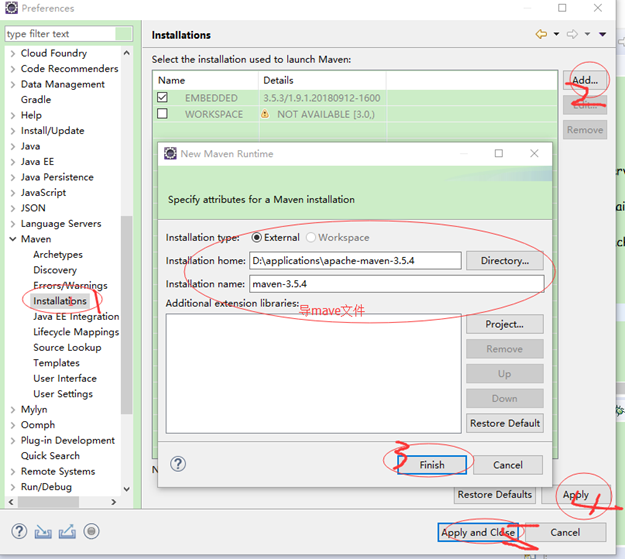
Task: Expand the Plug-in Development node
Action: tap(13, 441)
